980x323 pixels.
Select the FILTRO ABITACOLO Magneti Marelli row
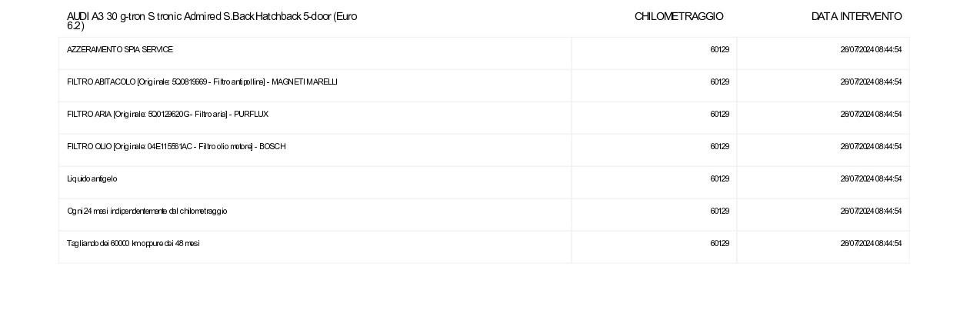pyautogui.click(x=484, y=85)
